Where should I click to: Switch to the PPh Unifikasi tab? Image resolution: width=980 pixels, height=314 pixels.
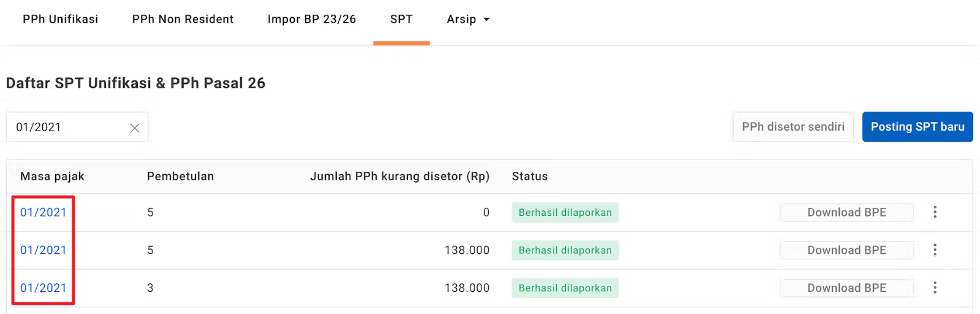pyautogui.click(x=60, y=20)
